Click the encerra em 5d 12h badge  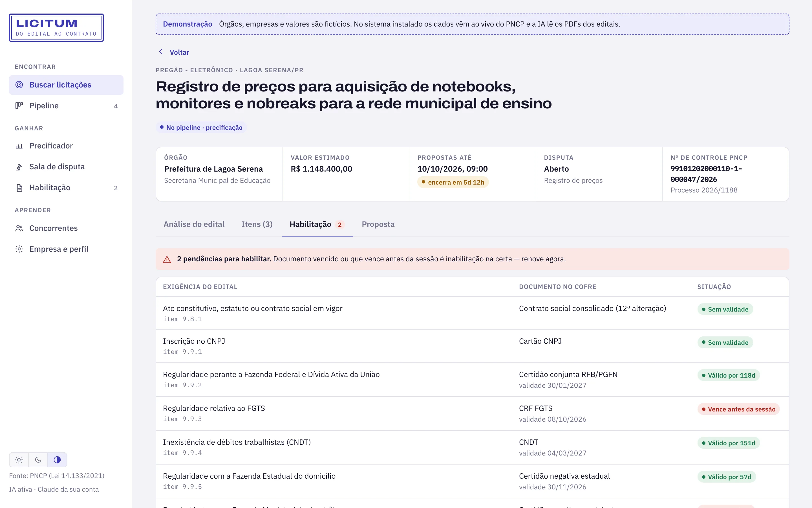pyautogui.click(x=453, y=182)
